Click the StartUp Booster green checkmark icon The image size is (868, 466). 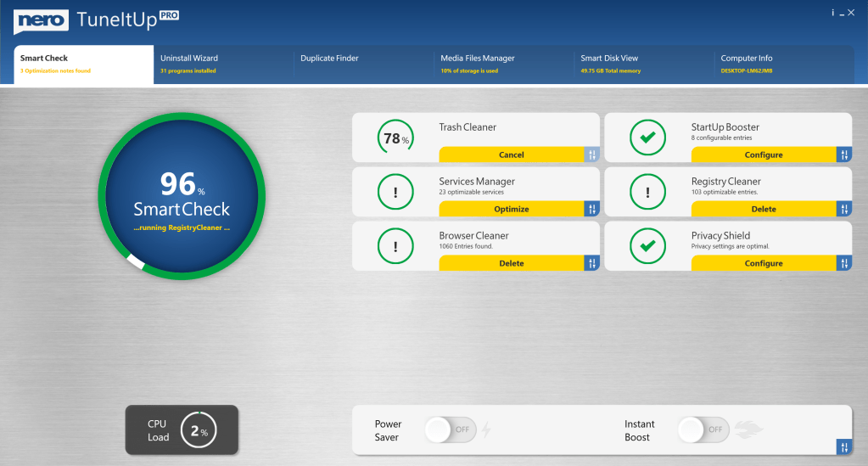point(648,138)
